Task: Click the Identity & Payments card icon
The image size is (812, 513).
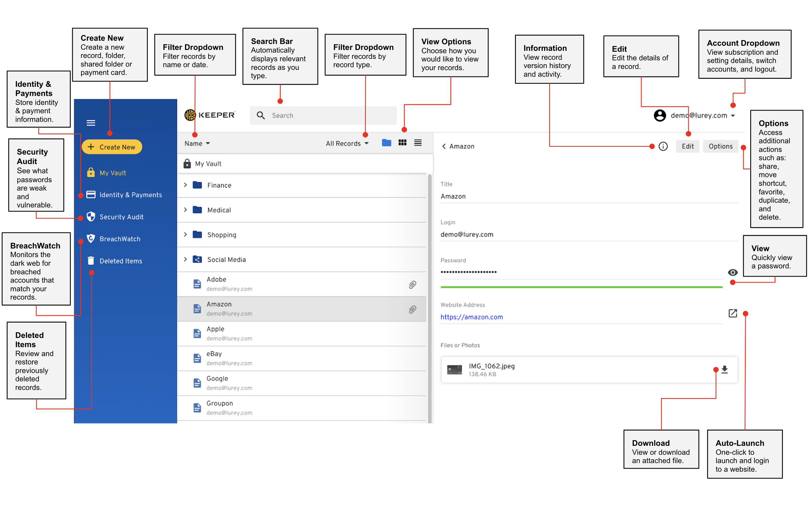Action: pos(91,194)
